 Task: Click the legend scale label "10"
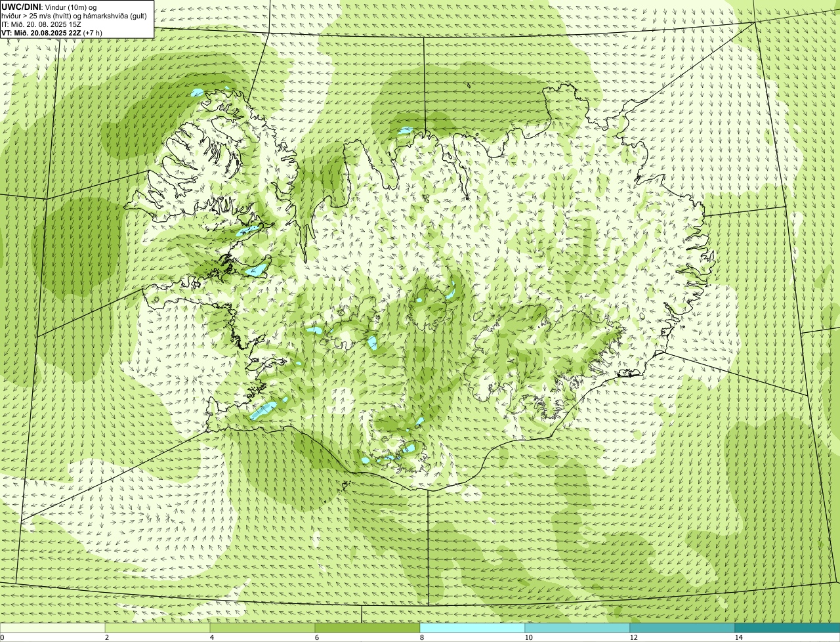tap(528, 637)
